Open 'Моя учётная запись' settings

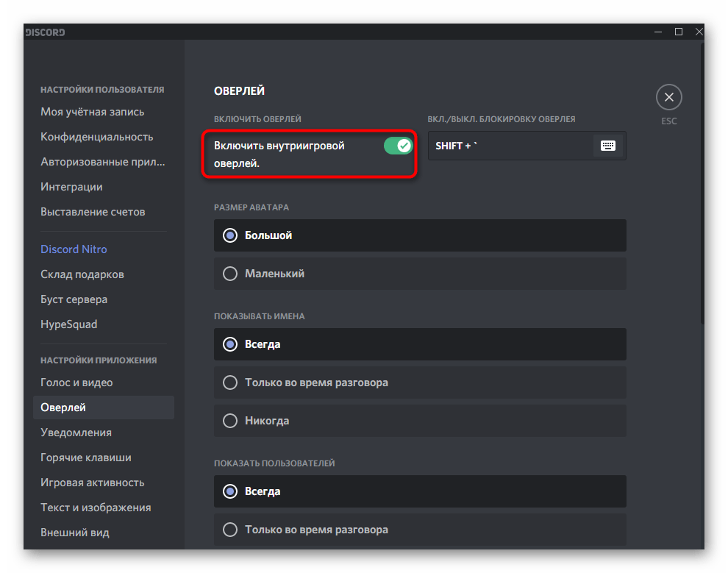[93, 112]
